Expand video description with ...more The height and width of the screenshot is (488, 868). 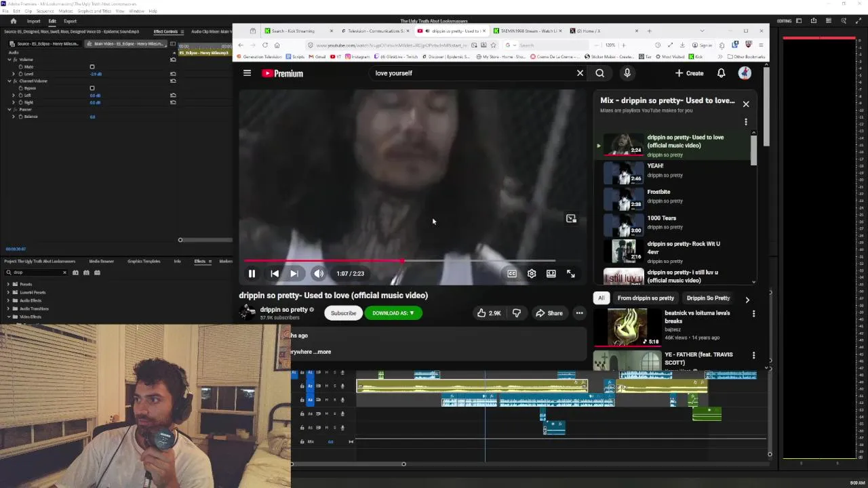click(x=323, y=352)
